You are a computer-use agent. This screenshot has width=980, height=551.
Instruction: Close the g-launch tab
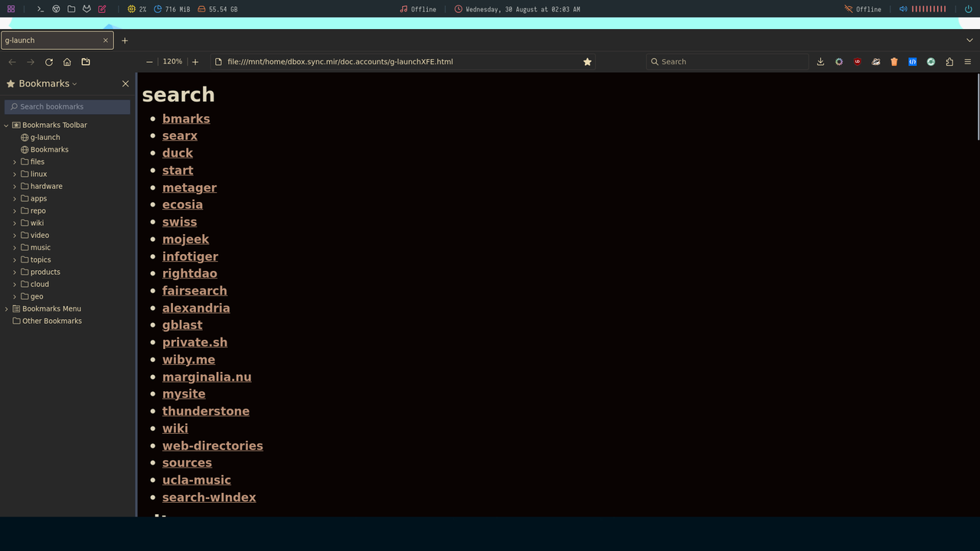pos(106,41)
